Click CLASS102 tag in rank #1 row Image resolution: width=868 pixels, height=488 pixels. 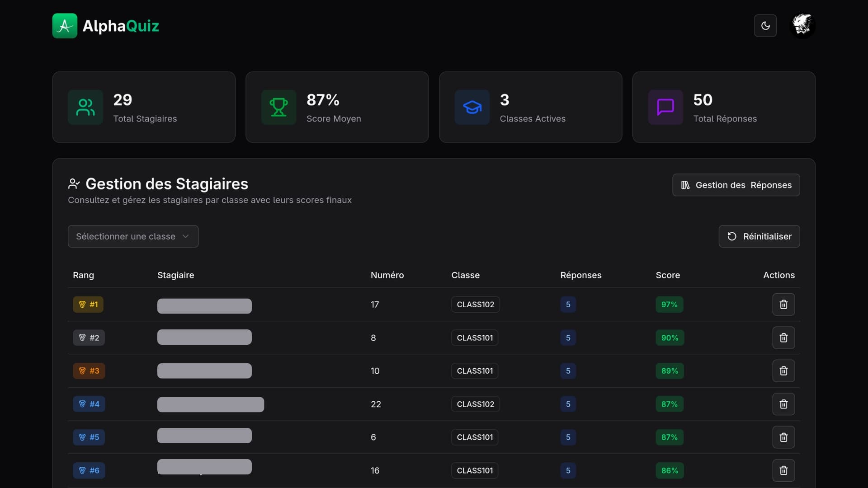tap(475, 305)
